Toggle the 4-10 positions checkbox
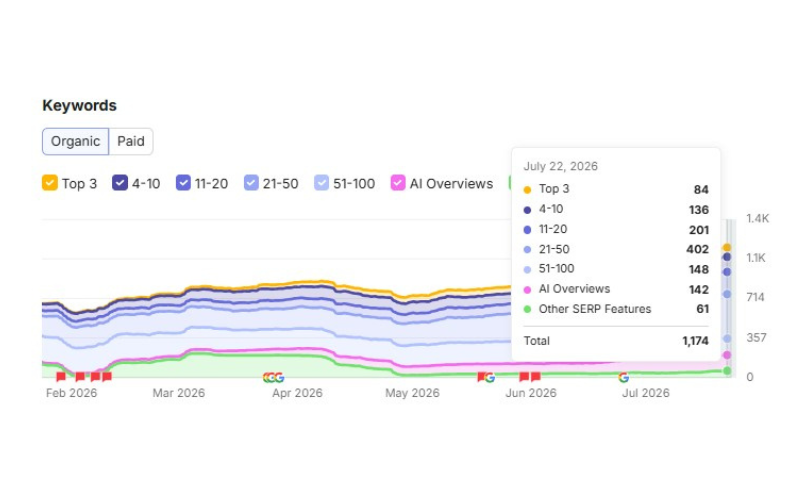Screen dimensions: 800x500 (x=120, y=183)
